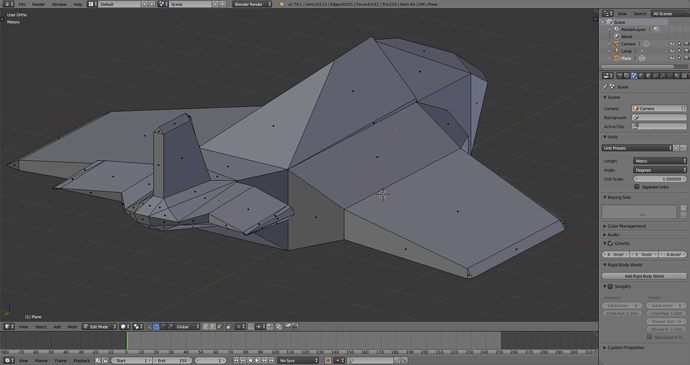Click the Lamp icon in outliner
This screenshot has height=365, width=690.
617,51
